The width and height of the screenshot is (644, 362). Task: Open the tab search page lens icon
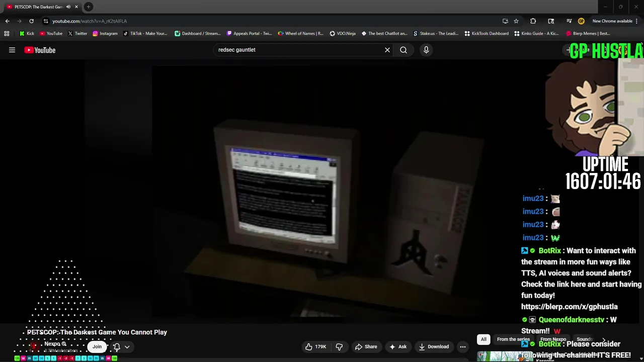pos(551,21)
